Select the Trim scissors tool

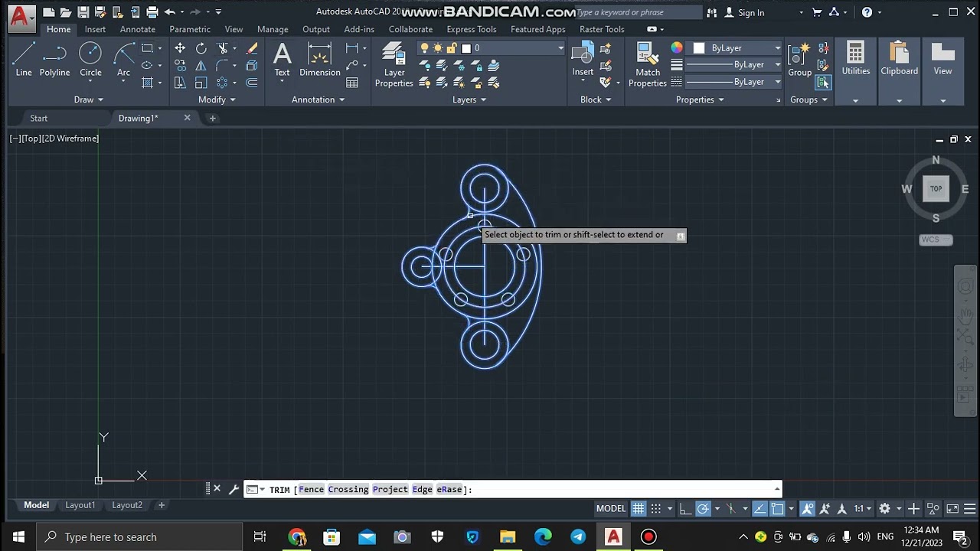coord(223,48)
